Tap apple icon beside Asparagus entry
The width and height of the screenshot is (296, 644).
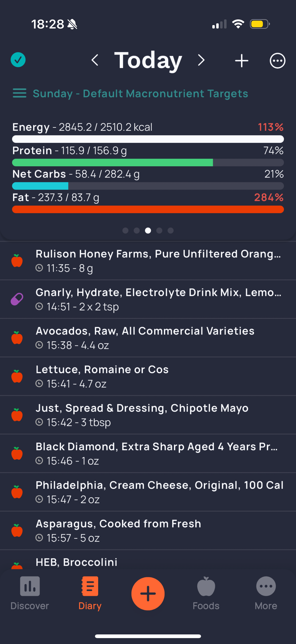(17, 531)
